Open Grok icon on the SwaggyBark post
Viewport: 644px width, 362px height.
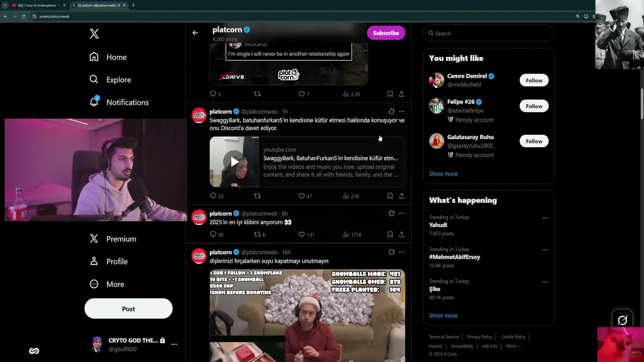click(391, 111)
